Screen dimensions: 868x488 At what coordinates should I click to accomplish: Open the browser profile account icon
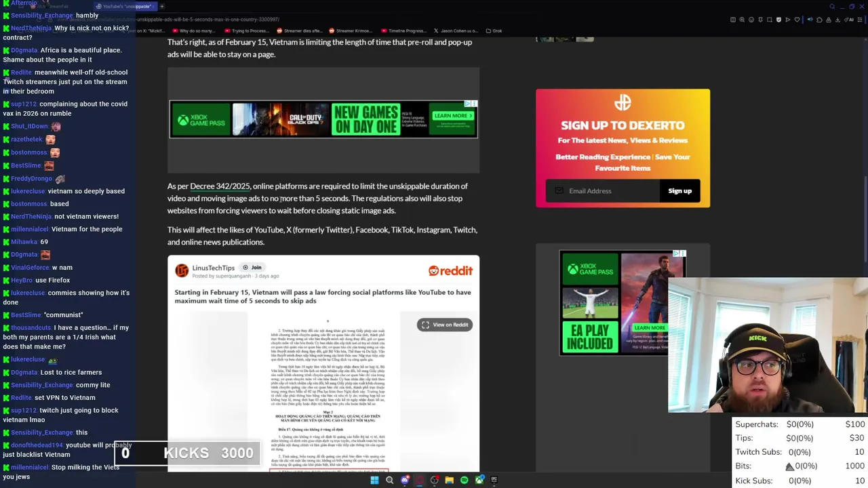coord(829,20)
